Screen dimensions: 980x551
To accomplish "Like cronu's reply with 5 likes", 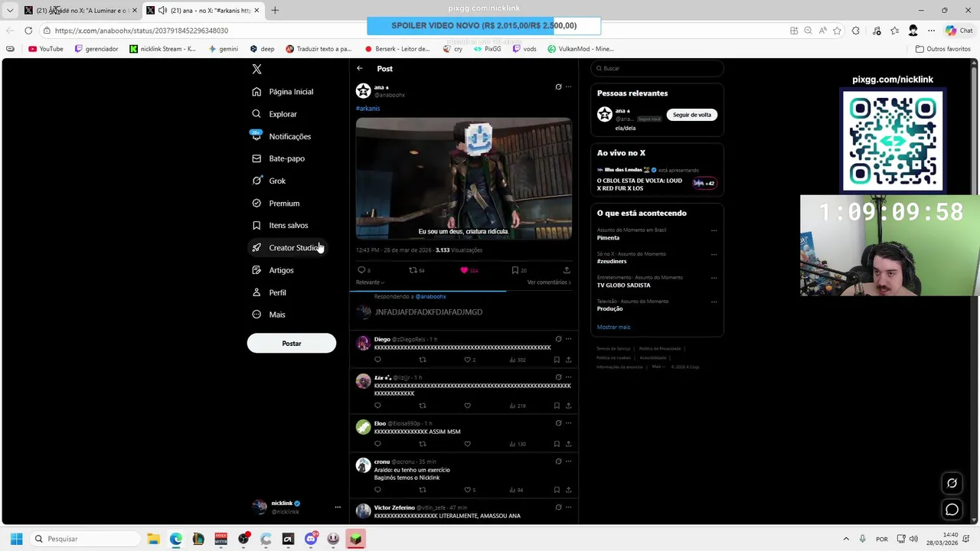I will [467, 490].
